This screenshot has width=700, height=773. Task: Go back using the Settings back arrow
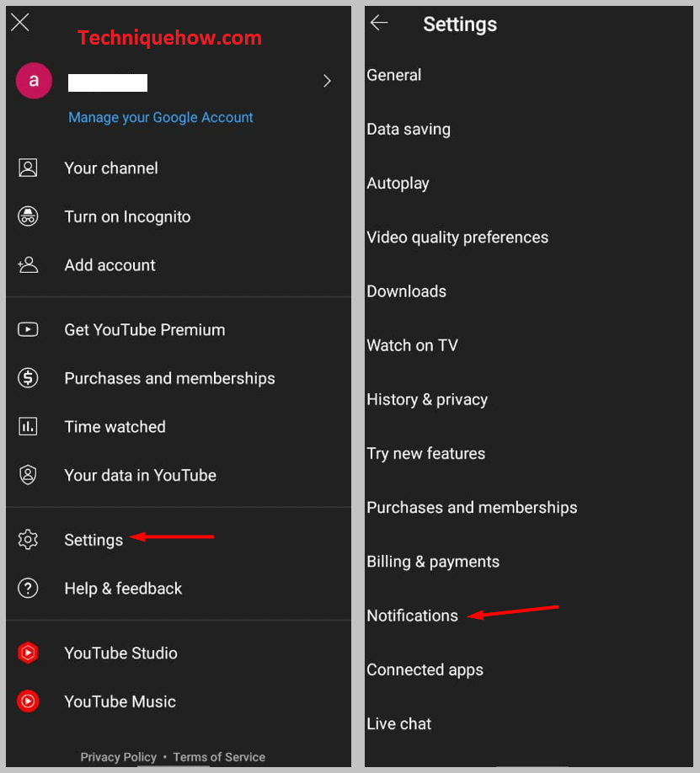pos(379,22)
